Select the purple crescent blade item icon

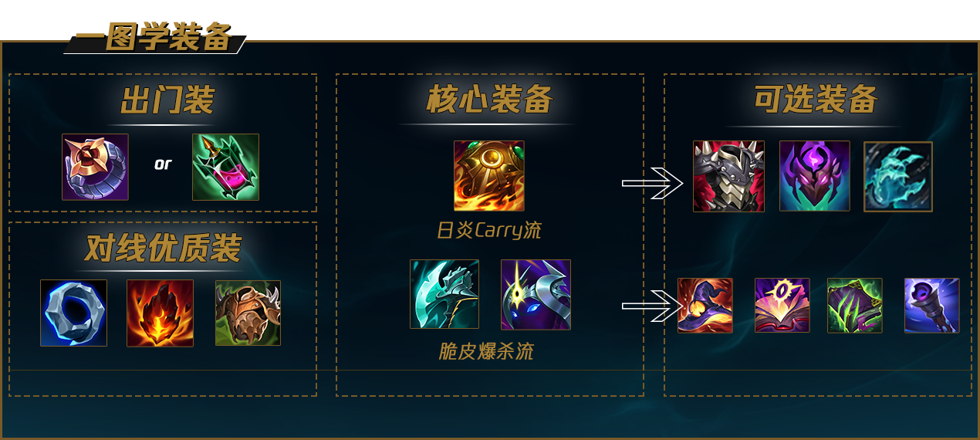point(536,294)
